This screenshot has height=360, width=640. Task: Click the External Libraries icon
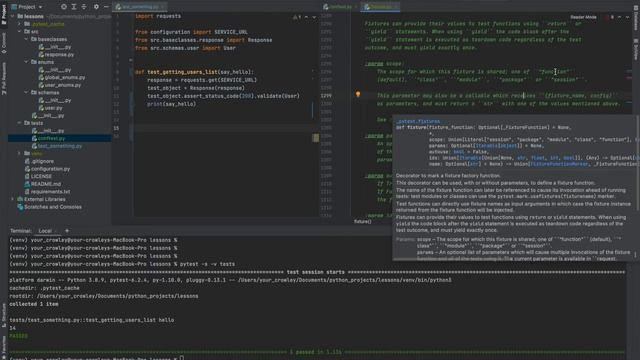coord(20,199)
